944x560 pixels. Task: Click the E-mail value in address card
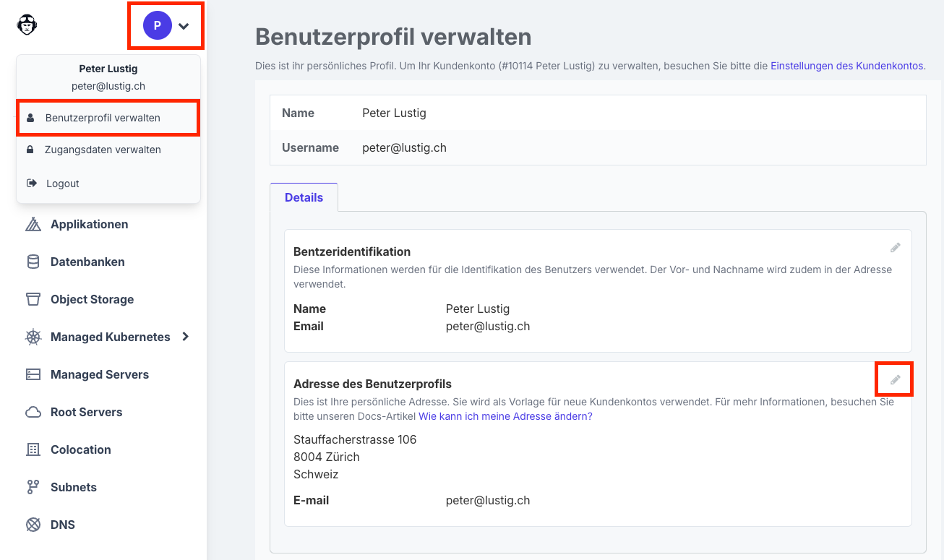(x=488, y=501)
